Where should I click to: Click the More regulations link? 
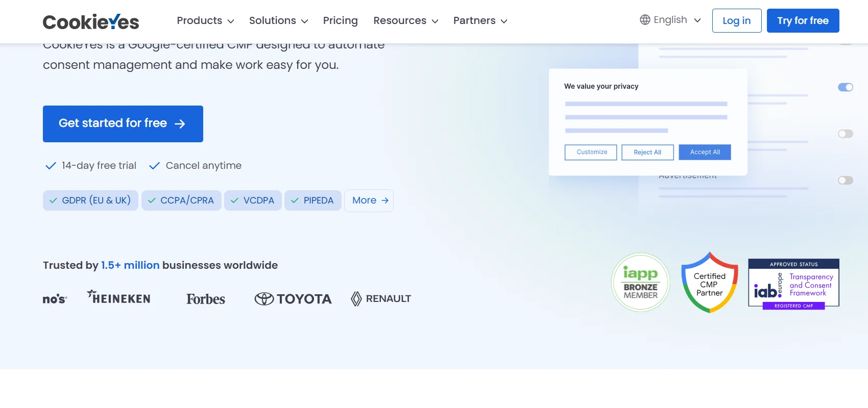369,200
